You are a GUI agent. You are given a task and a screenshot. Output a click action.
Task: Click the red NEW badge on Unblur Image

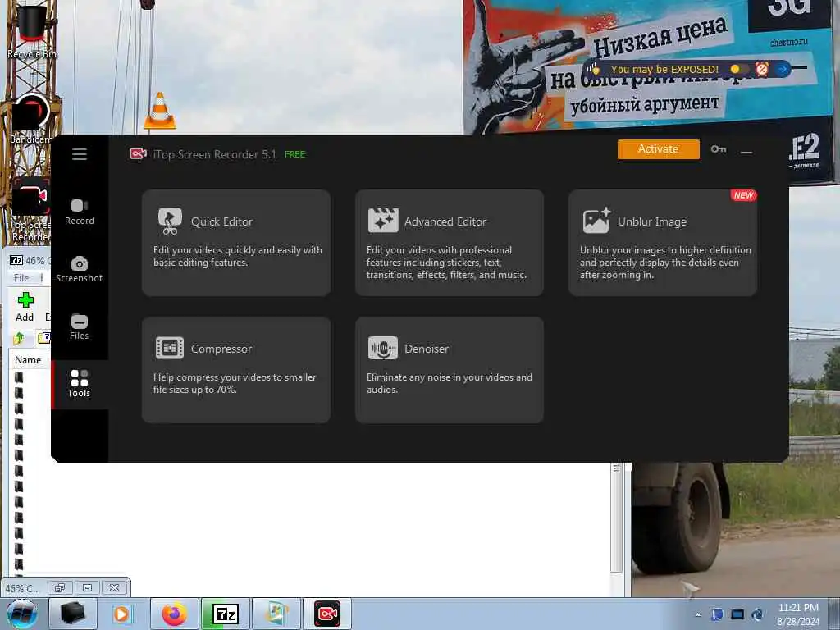point(743,195)
